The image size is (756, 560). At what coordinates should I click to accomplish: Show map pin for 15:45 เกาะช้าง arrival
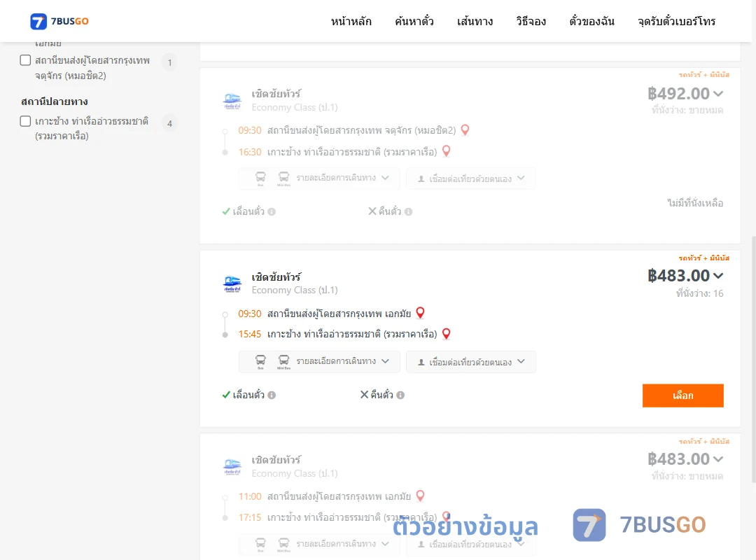[x=447, y=333]
